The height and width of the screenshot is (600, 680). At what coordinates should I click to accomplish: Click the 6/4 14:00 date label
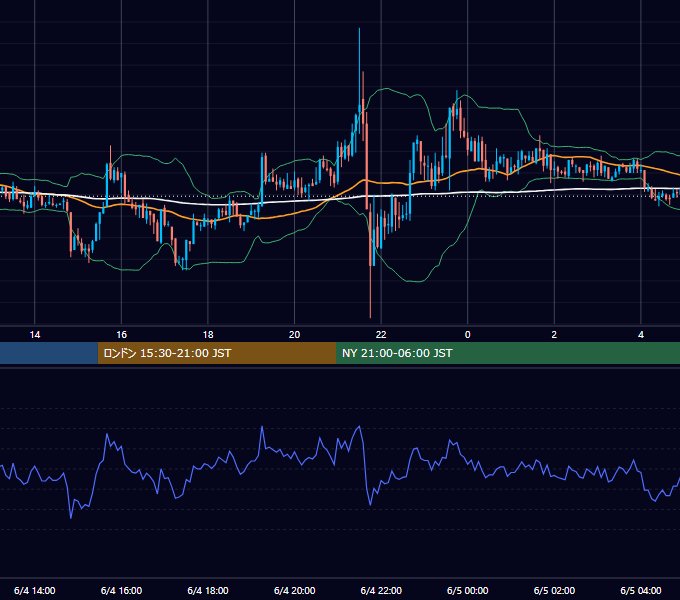coord(35,590)
